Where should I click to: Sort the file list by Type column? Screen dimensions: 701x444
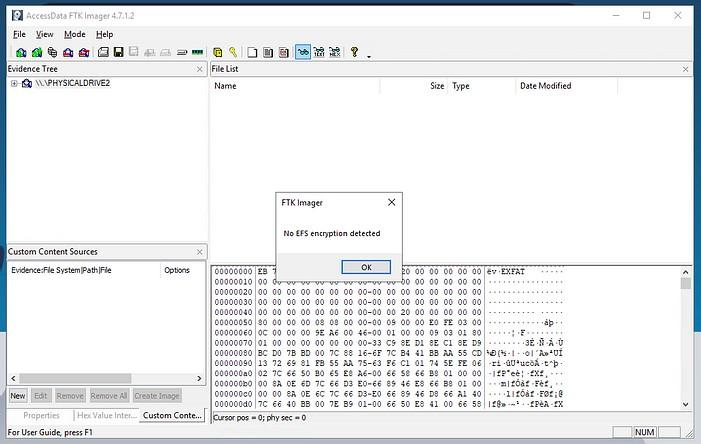pos(482,86)
